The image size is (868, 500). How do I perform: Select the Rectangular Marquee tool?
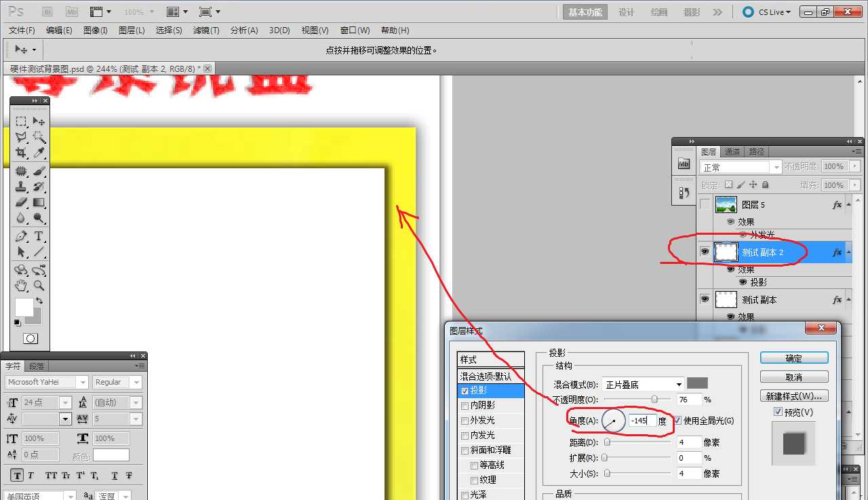pos(21,121)
